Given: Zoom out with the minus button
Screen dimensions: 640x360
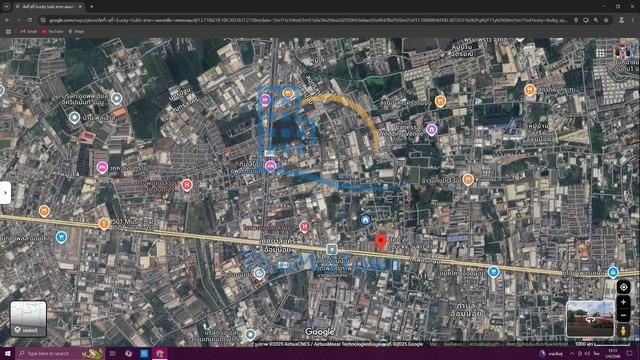Looking at the screenshot, I should click(x=623, y=315).
